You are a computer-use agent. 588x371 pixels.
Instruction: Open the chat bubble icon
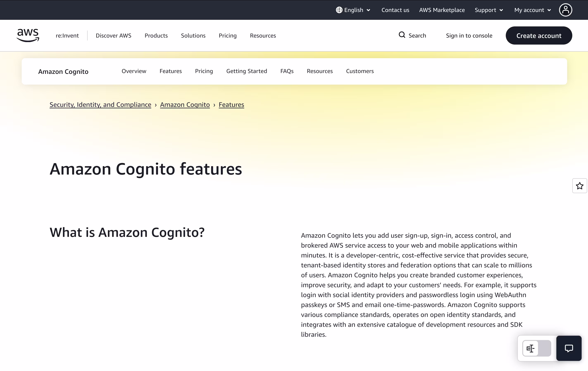pos(569,348)
